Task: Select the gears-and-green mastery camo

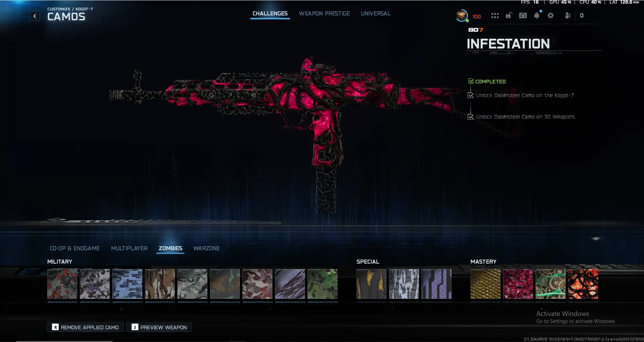Action: click(551, 284)
